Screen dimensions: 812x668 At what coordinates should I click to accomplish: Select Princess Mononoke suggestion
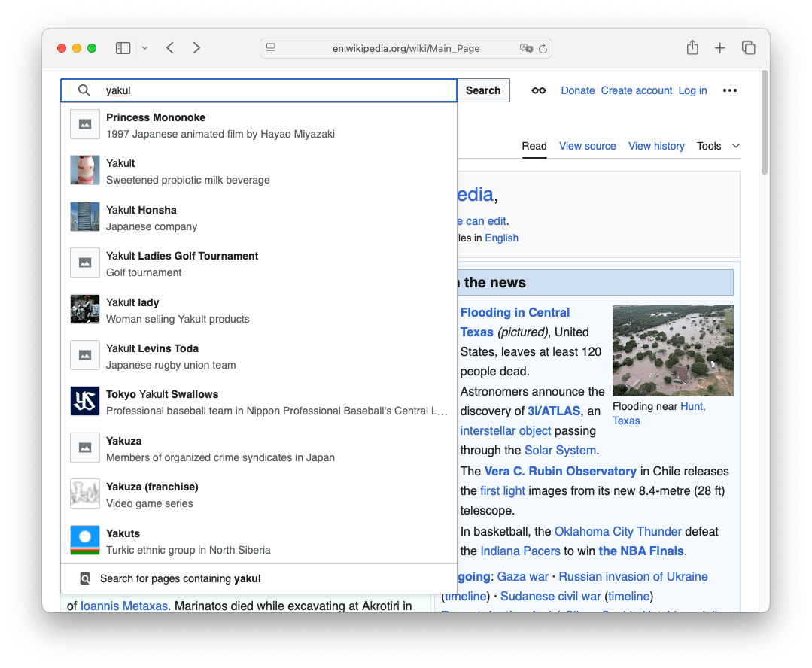259,126
